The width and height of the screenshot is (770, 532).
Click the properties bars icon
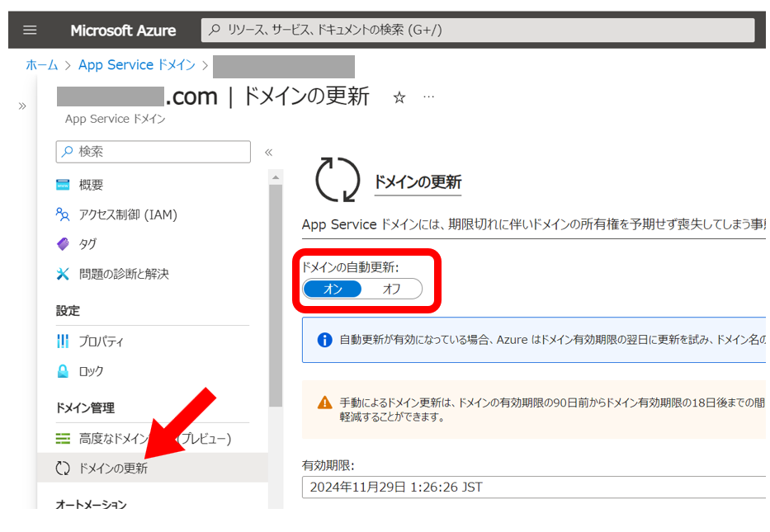tap(63, 341)
